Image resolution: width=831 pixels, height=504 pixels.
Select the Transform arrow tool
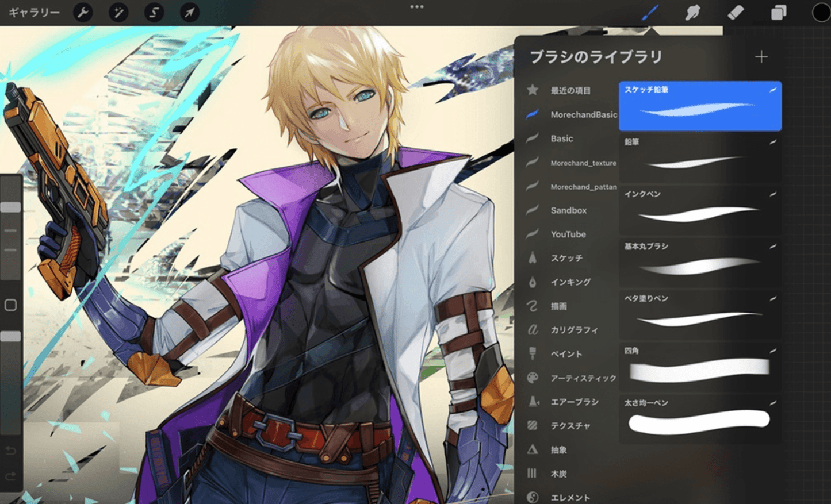click(x=189, y=13)
